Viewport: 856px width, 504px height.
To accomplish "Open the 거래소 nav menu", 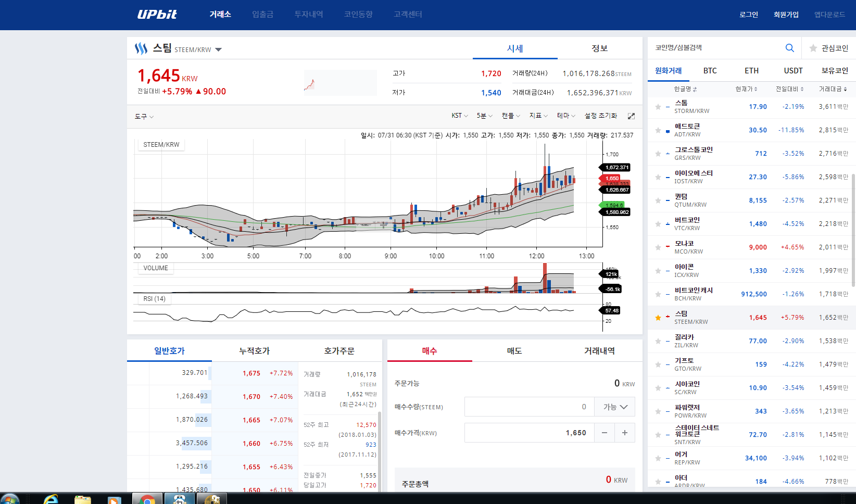I will tap(220, 15).
